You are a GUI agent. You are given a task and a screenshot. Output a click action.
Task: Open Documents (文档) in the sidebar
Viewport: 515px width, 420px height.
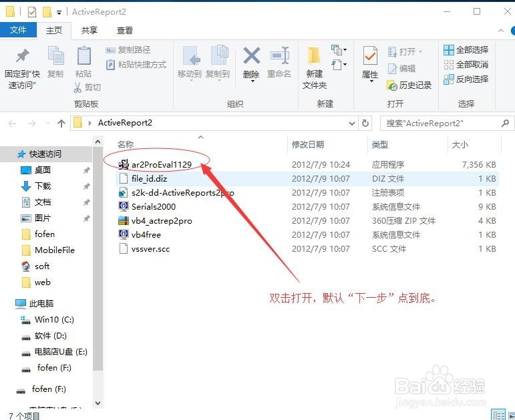(36, 202)
